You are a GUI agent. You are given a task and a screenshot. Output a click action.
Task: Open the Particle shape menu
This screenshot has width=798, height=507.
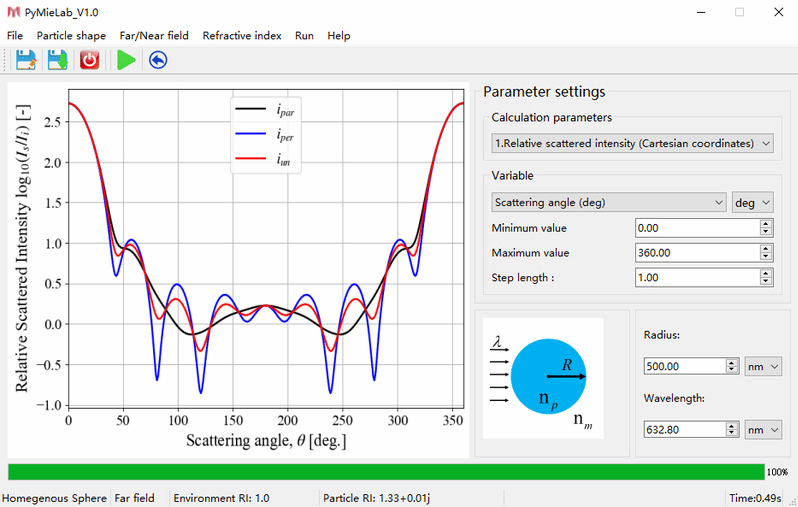71,35
